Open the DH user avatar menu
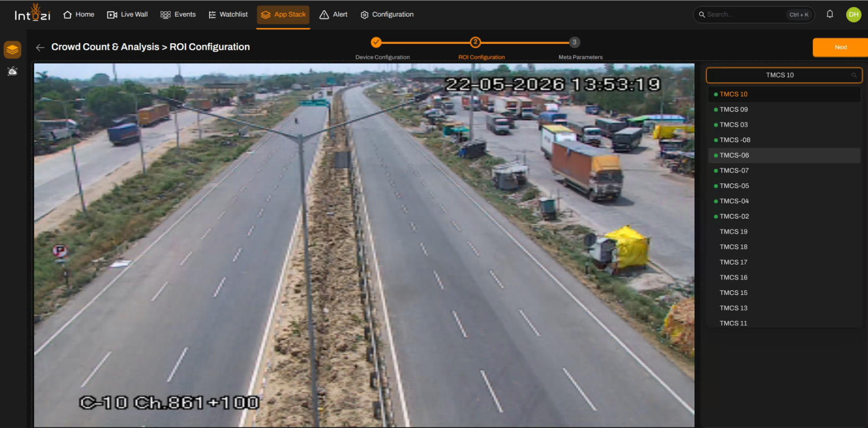 [854, 14]
